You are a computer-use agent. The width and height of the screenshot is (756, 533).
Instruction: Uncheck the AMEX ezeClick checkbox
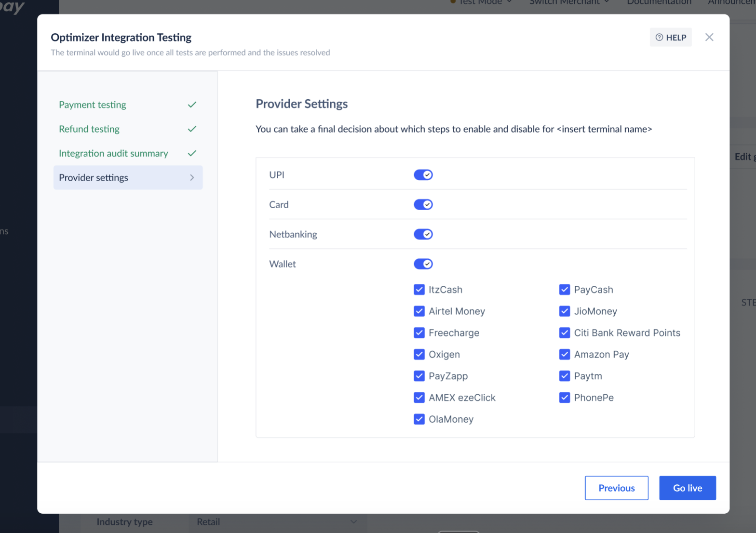(x=419, y=398)
